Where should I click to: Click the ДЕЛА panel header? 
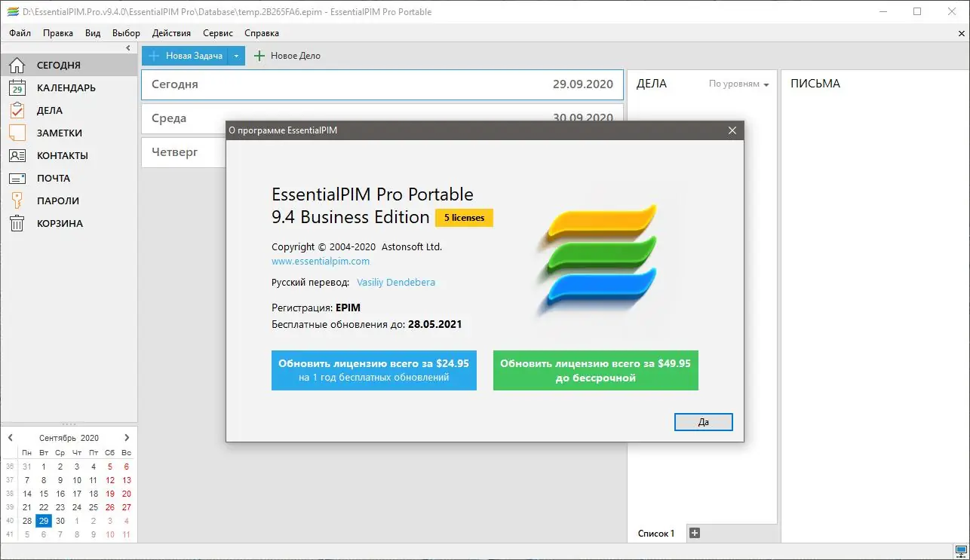[x=652, y=84]
